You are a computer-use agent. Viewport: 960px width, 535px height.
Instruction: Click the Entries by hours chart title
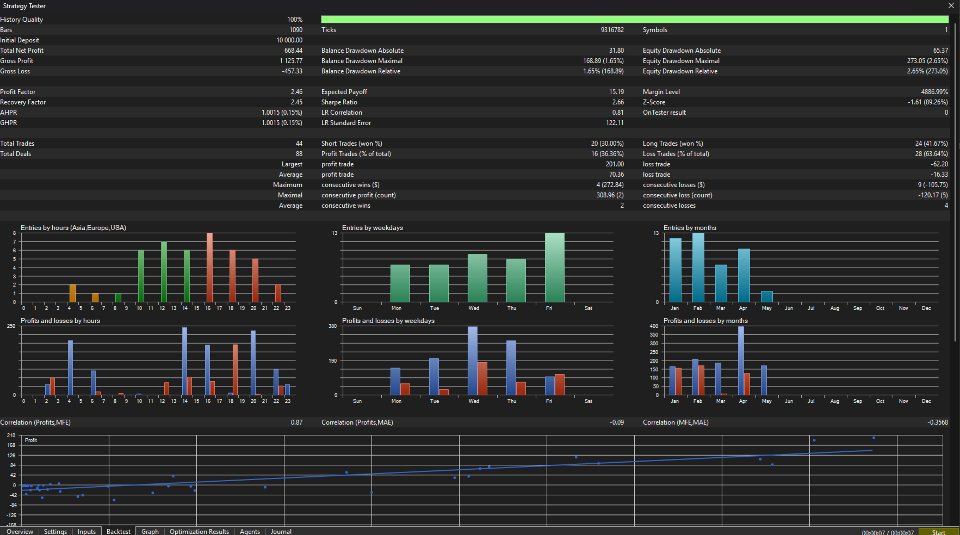coord(73,228)
